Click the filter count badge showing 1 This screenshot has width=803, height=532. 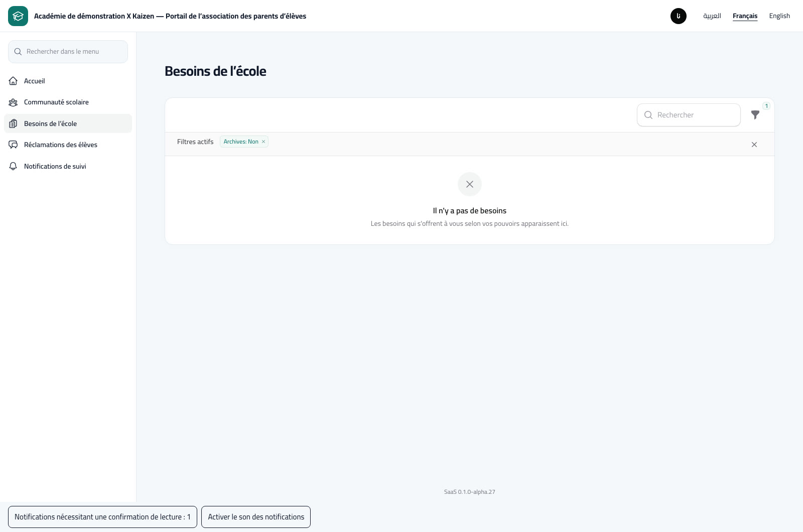tap(766, 106)
